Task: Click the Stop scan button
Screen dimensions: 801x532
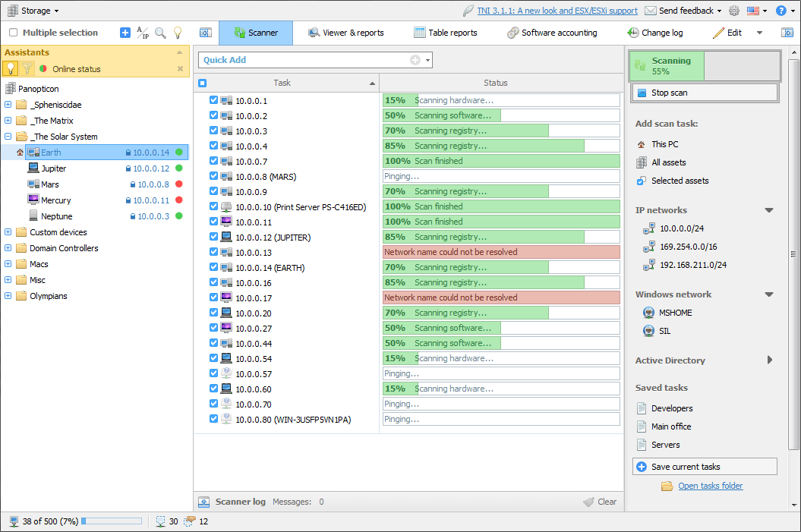Action: (x=705, y=93)
